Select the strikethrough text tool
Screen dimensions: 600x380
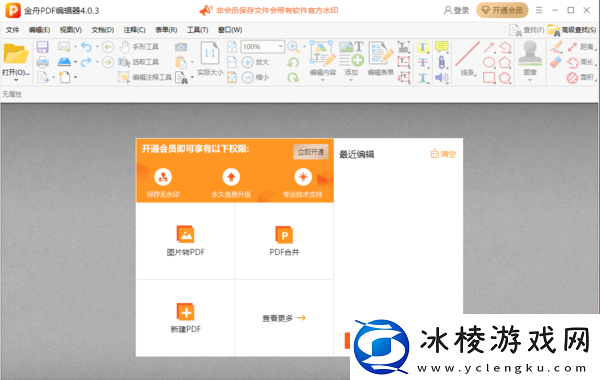point(422,62)
